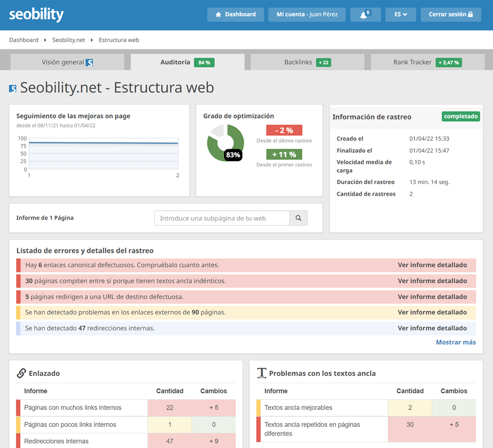Click the Dashboard header button
Viewport: 493px width, 448px height.
(x=235, y=14)
